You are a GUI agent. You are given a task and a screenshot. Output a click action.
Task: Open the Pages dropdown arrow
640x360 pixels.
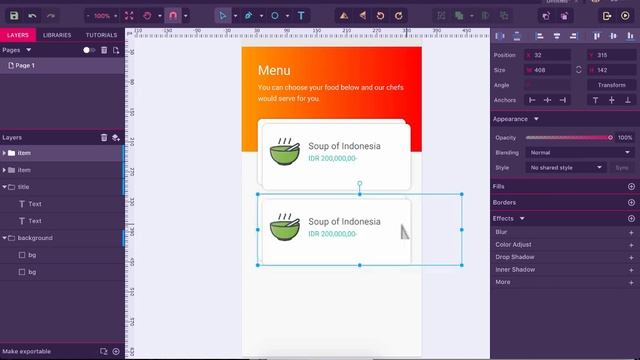pos(29,50)
